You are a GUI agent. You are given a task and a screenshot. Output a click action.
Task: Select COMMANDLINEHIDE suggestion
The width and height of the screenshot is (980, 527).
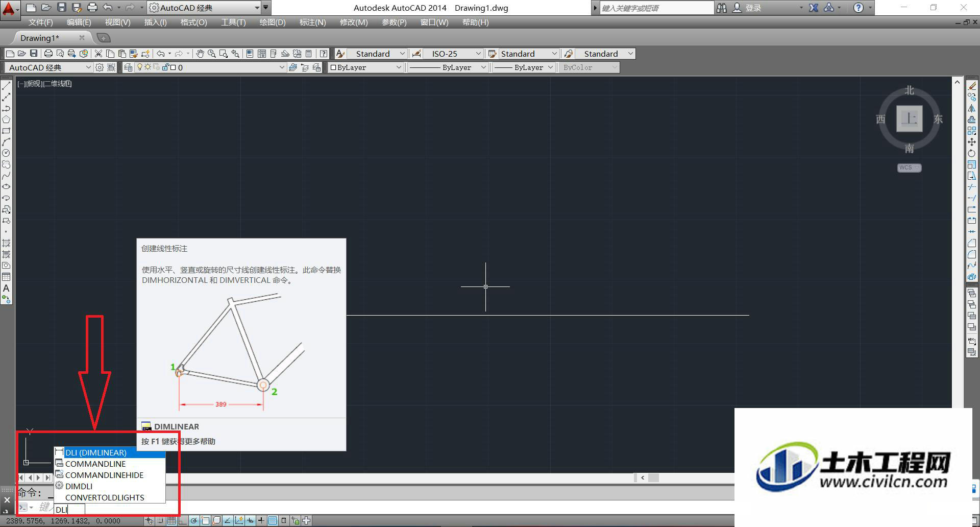pos(110,475)
